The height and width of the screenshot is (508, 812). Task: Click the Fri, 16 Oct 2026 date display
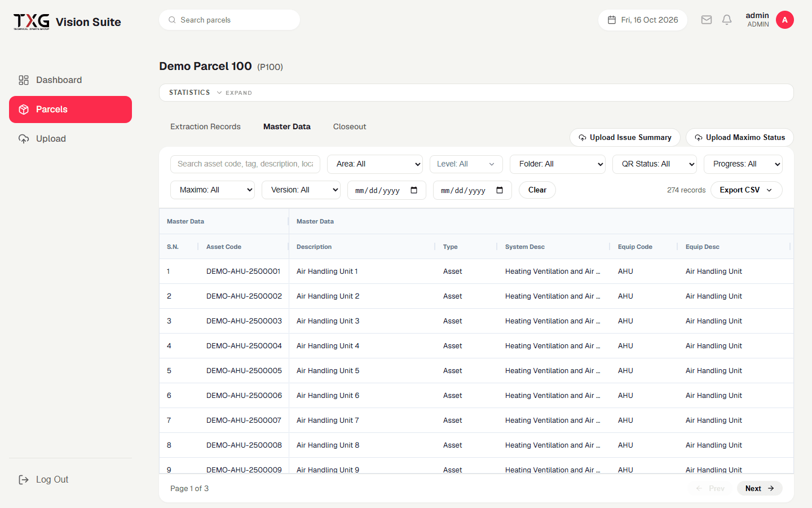(x=643, y=20)
